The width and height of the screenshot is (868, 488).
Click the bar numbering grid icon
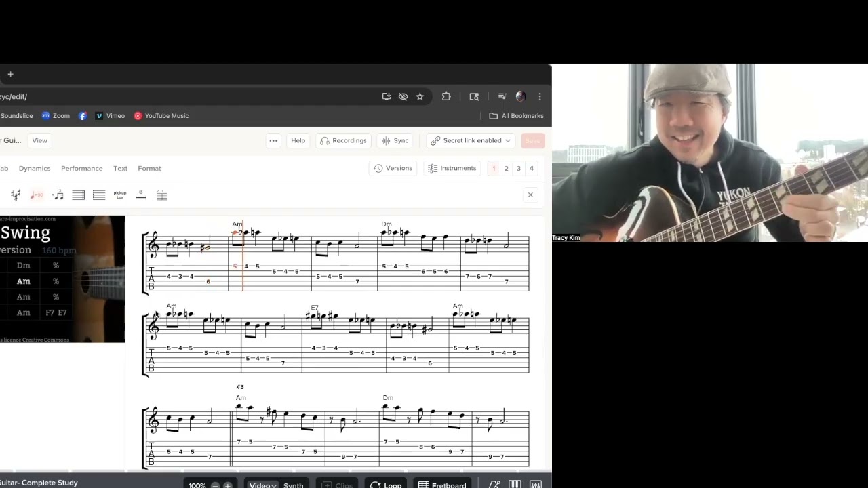[161, 195]
